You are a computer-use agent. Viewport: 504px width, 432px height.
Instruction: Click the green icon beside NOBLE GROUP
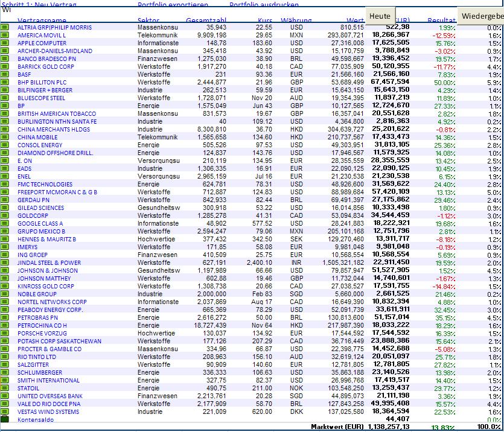(4, 294)
